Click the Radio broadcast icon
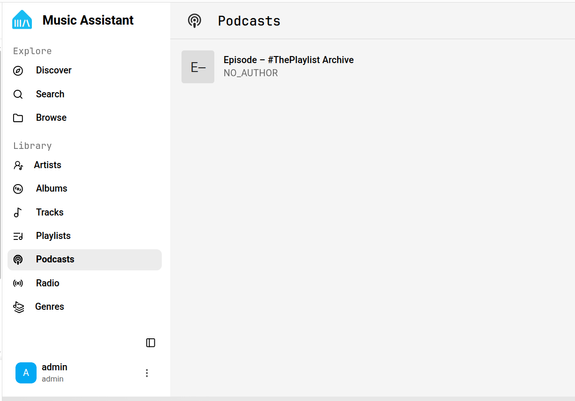The image size is (575, 401). click(x=18, y=283)
